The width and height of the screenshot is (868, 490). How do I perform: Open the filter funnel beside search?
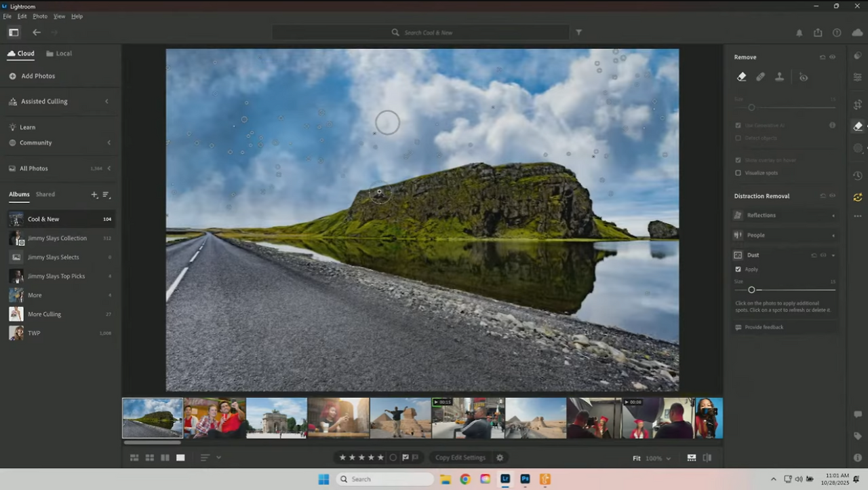click(x=578, y=32)
